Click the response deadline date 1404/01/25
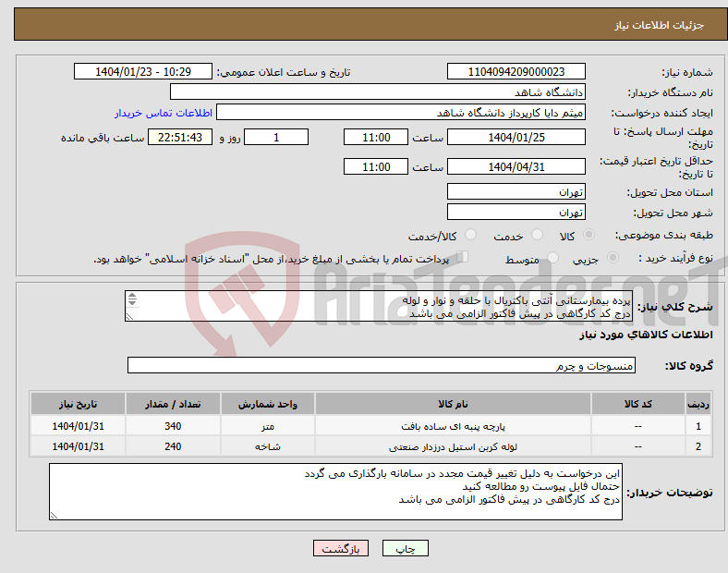Image resolution: width=728 pixels, height=573 pixels. (516, 138)
